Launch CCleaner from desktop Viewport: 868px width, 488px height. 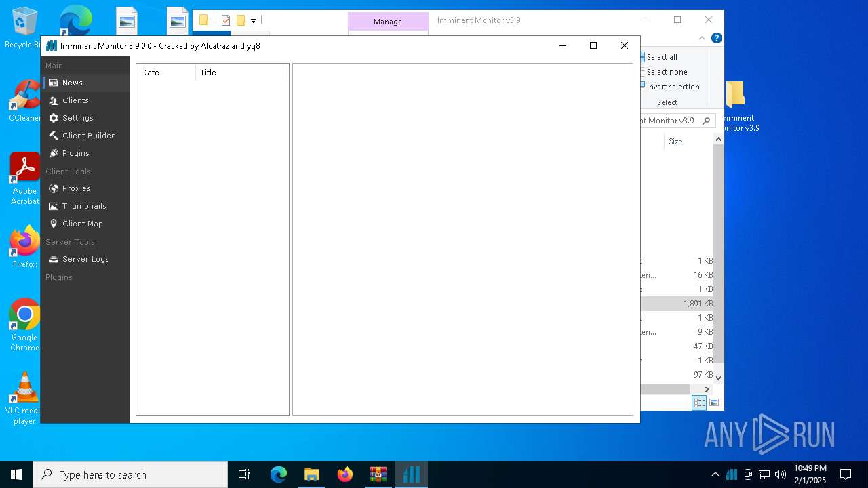click(x=24, y=100)
